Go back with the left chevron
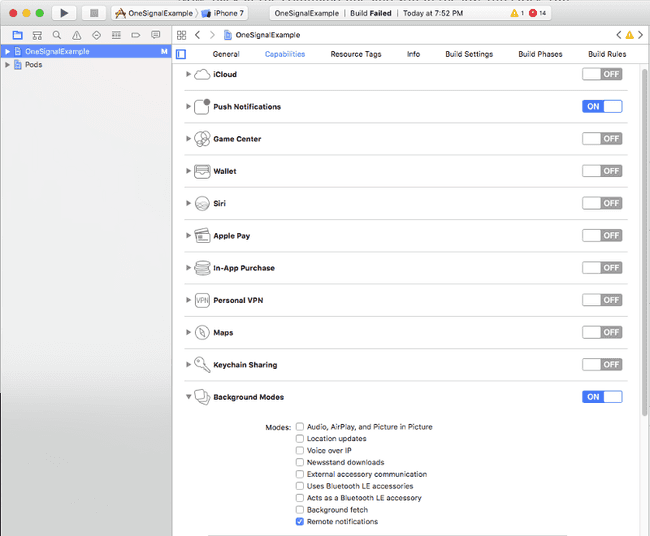Viewport: 650px width, 536px height. [197, 35]
